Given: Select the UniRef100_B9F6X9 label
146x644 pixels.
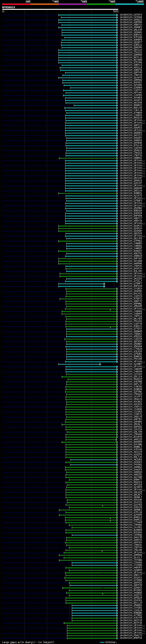Looking at the screenshot, I should click(x=131, y=286).
